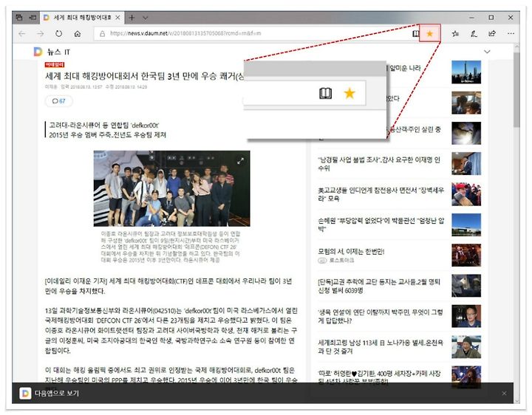Select the 세계 최대 해킹방어대회 tab
This screenshot has width=532, height=415.
pos(82,18)
